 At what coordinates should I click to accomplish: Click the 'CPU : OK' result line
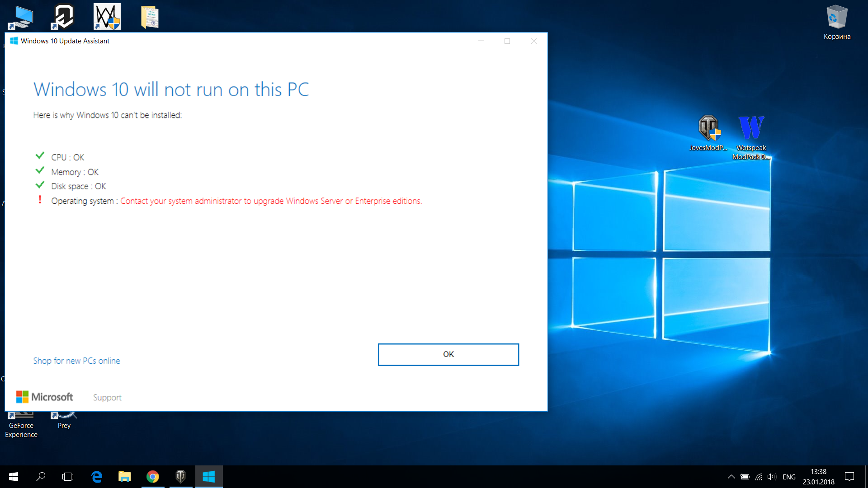click(67, 157)
